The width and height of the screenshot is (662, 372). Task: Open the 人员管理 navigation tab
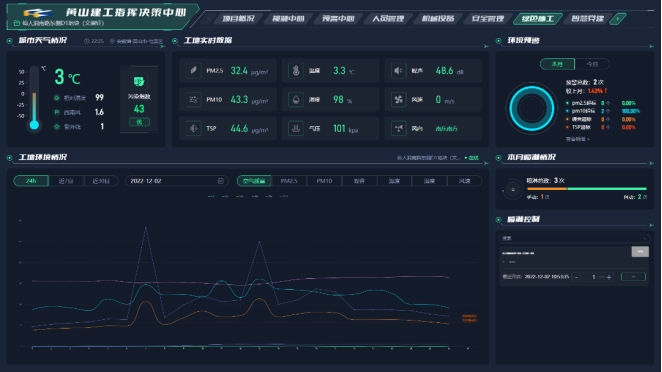pos(388,19)
